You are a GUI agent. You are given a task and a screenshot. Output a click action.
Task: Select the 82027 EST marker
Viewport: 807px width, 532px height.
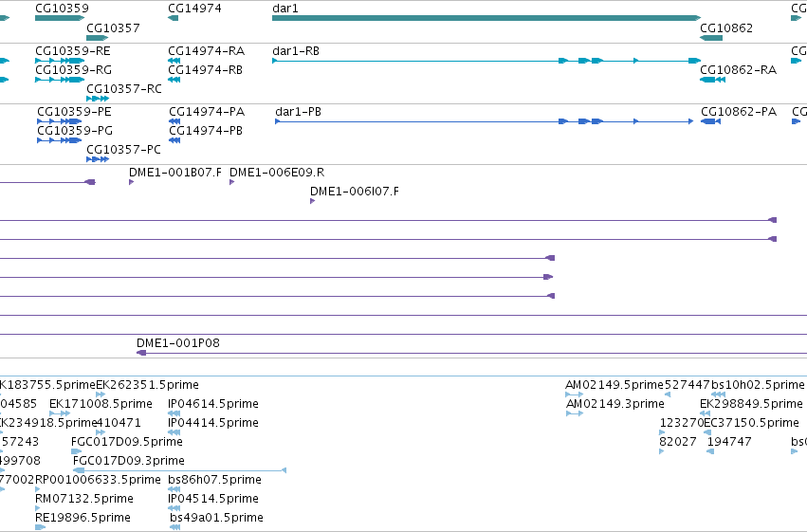661,451
